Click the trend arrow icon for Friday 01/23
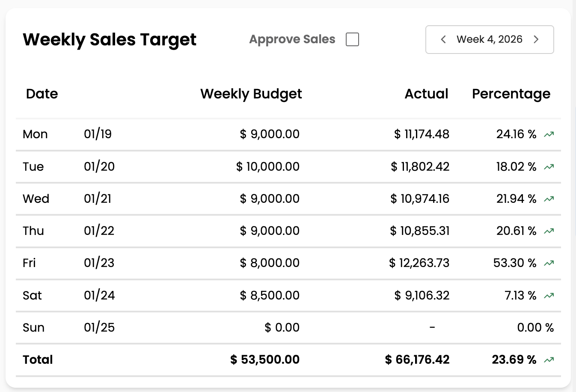The width and height of the screenshot is (576, 392). point(549,263)
